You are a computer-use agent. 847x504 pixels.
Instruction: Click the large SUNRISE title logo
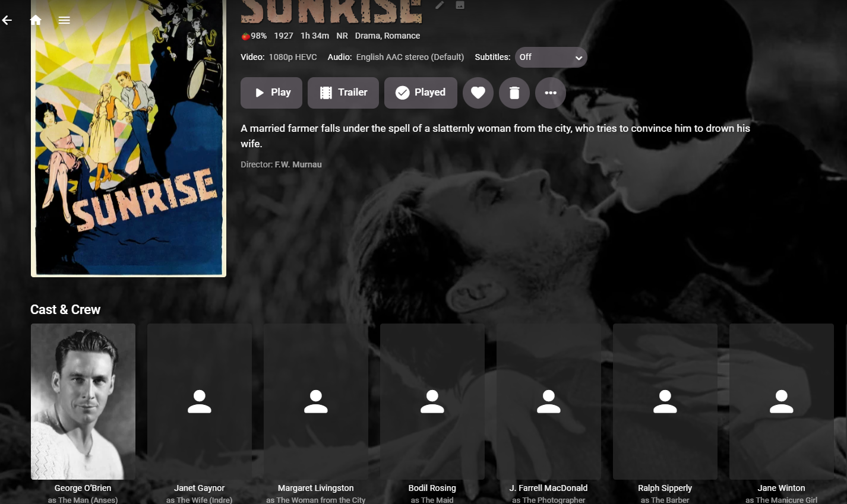click(x=331, y=12)
